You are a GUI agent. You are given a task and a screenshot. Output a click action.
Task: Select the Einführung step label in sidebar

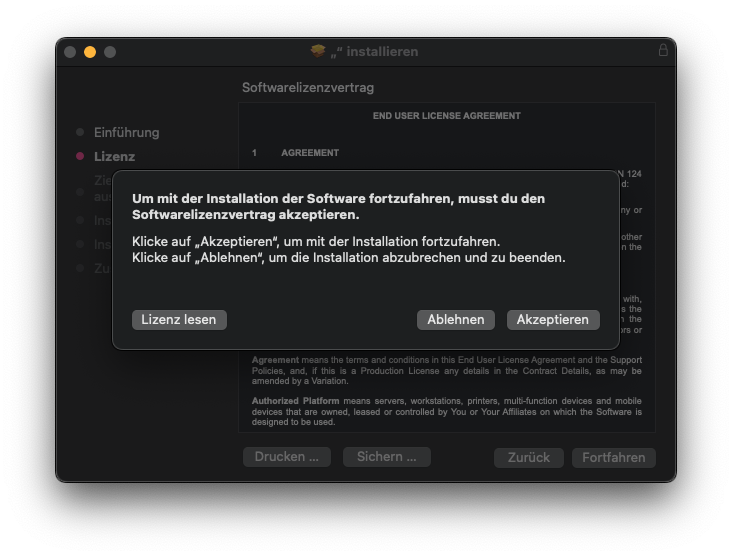click(126, 132)
